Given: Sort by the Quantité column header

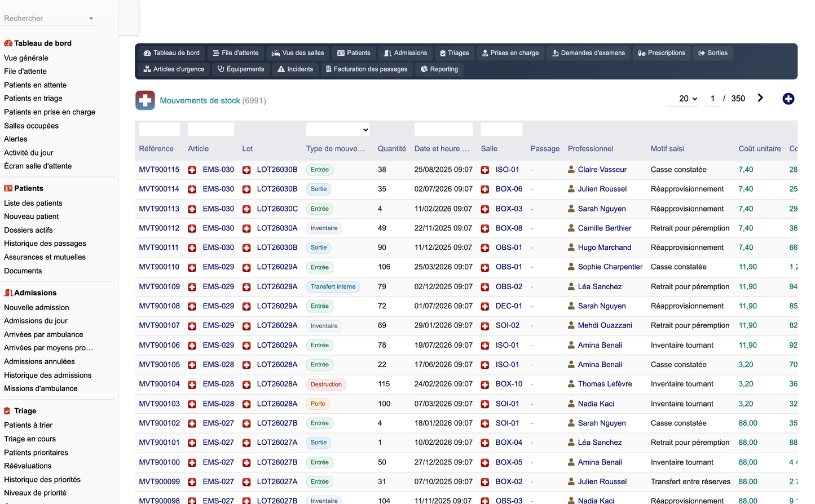Looking at the screenshot, I should tap(392, 149).
